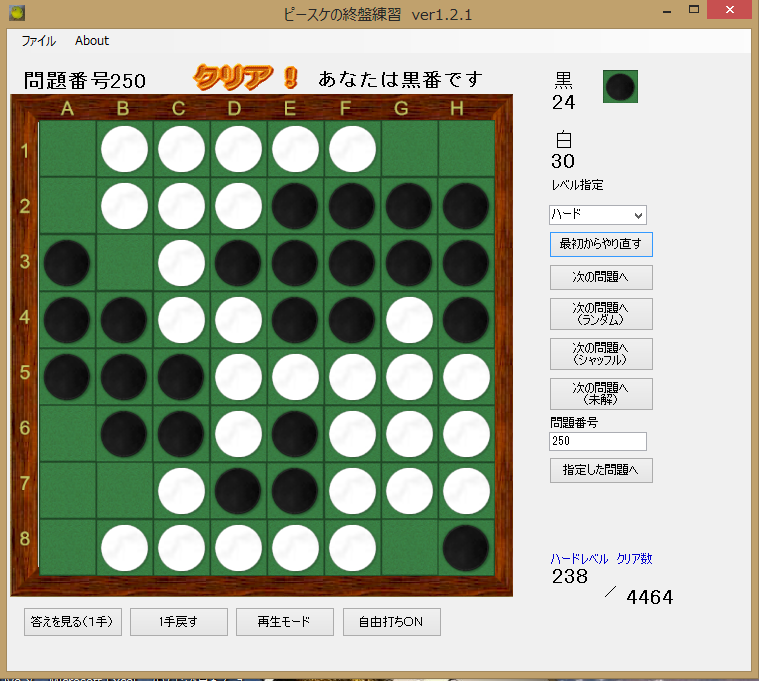Click the black disc at B6

[x=124, y=434]
